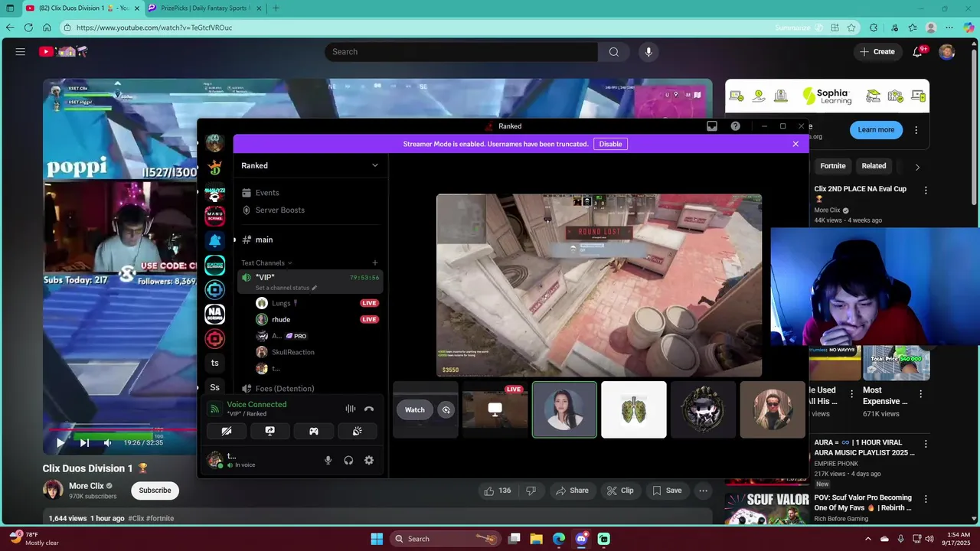Open options for AURA playlist video
980x551 pixels.
coord(926,444)
